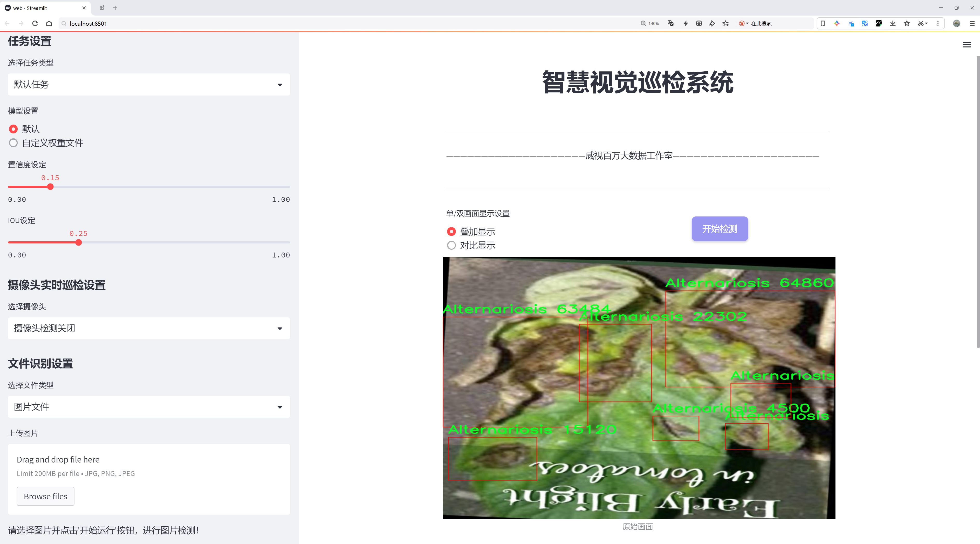980x544 pixels.
Task: Open the bookmarks star icon in toolbar
Action: [x=907, y=24]
